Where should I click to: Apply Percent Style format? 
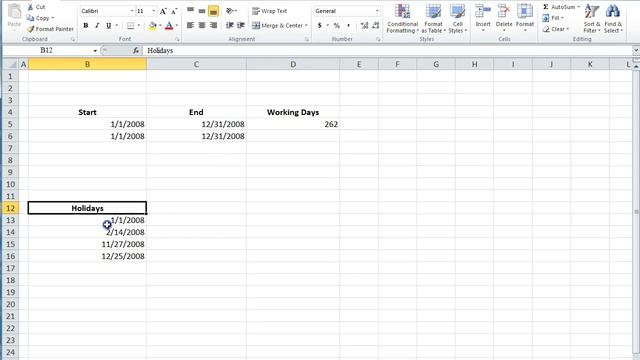click(337, 25)
